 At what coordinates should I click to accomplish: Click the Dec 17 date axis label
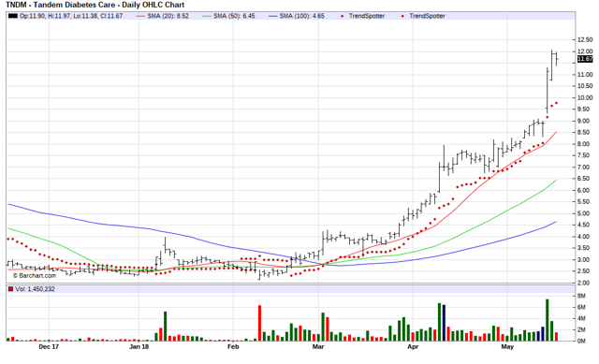pos(49,347)
